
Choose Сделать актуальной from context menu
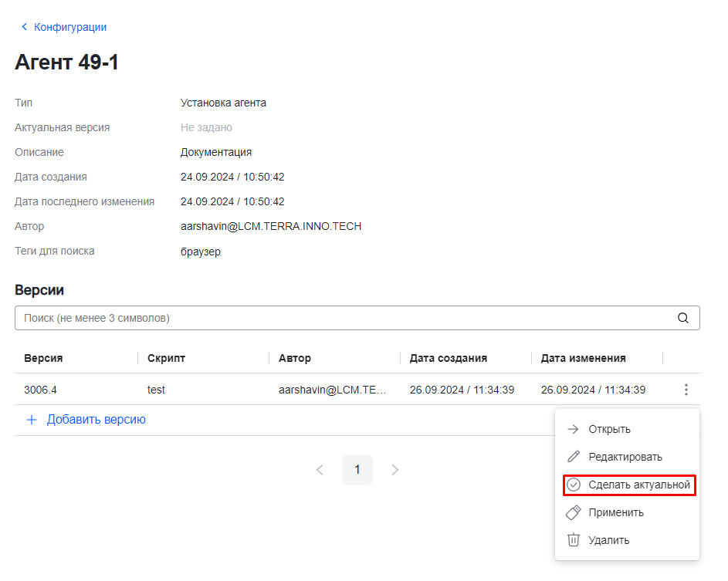coord(638,485)
